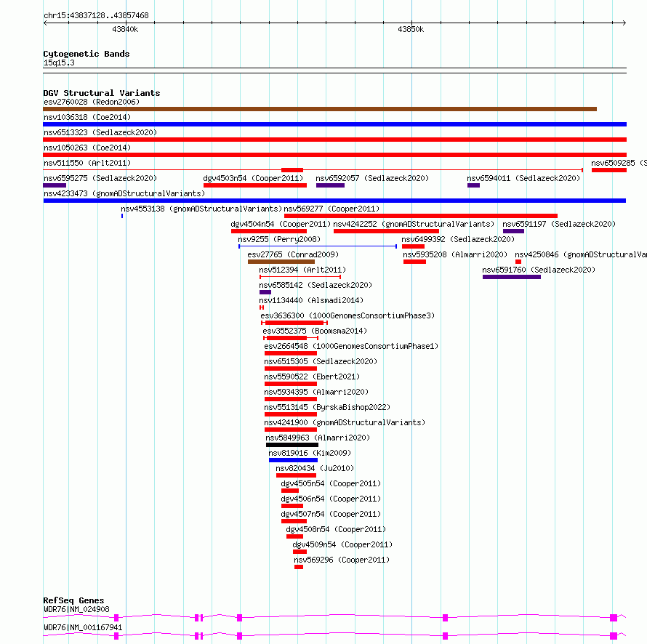Click the WDR76|NM_024908 gene label
Viewport: 647px width, 644px height.
[x=76, y=609]
